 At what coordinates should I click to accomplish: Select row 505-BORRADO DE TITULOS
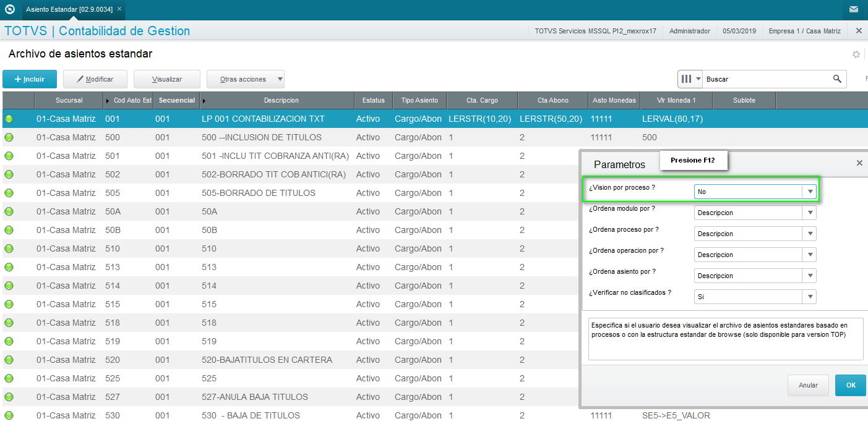[x=290, y=193]
